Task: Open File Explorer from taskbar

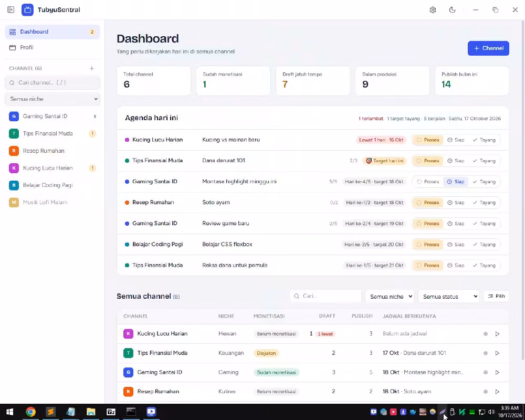Action: pos(91,412)
